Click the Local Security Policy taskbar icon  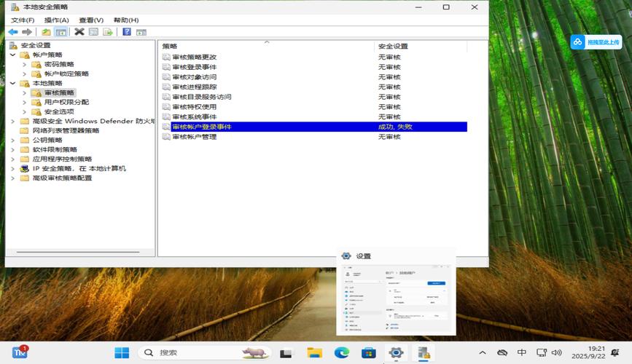click(424, 353)
